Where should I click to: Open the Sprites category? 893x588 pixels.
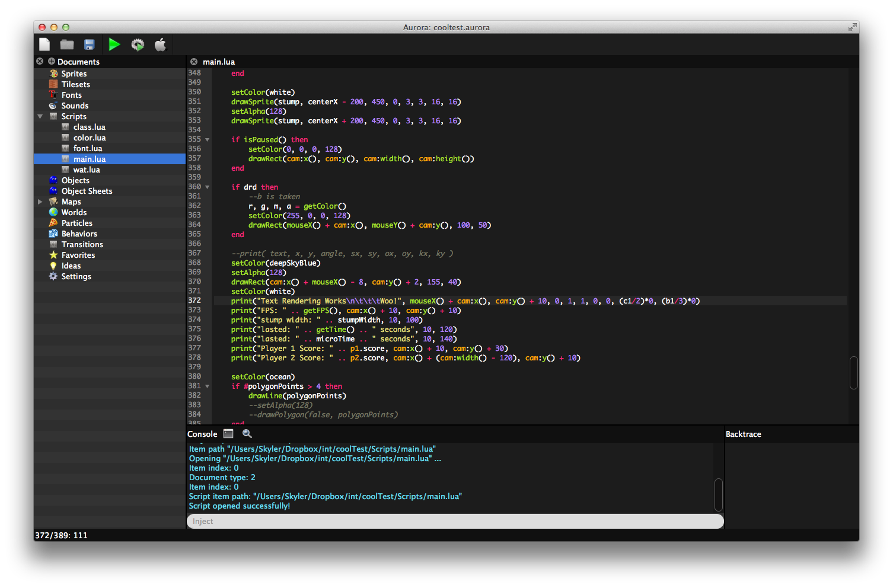point(74,73)
